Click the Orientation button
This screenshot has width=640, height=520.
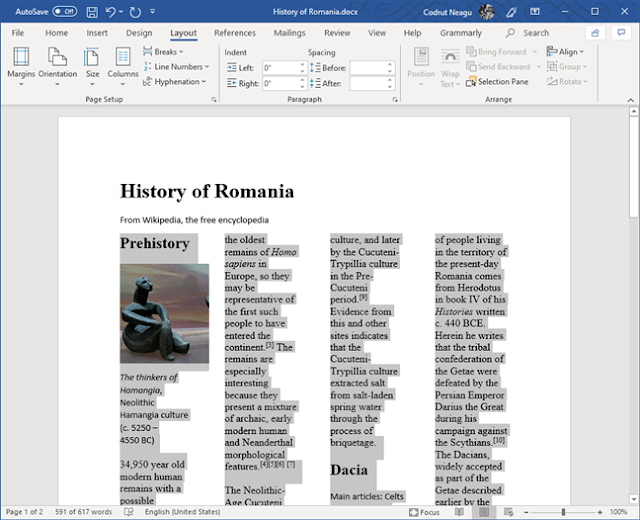(x=57, y=65)
